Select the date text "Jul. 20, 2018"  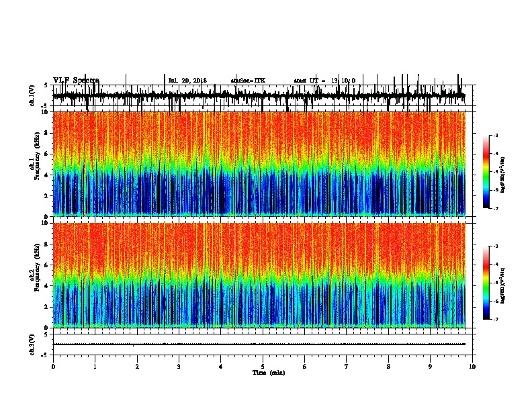tap(187, 81)
